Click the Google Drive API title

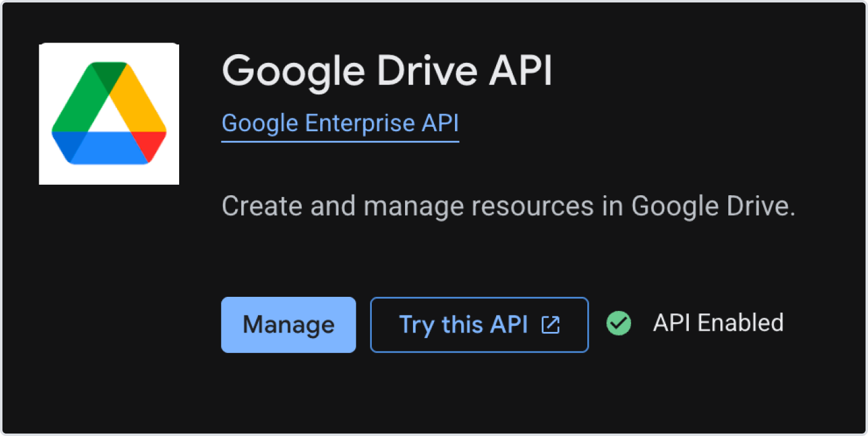[x=387, y=73]
